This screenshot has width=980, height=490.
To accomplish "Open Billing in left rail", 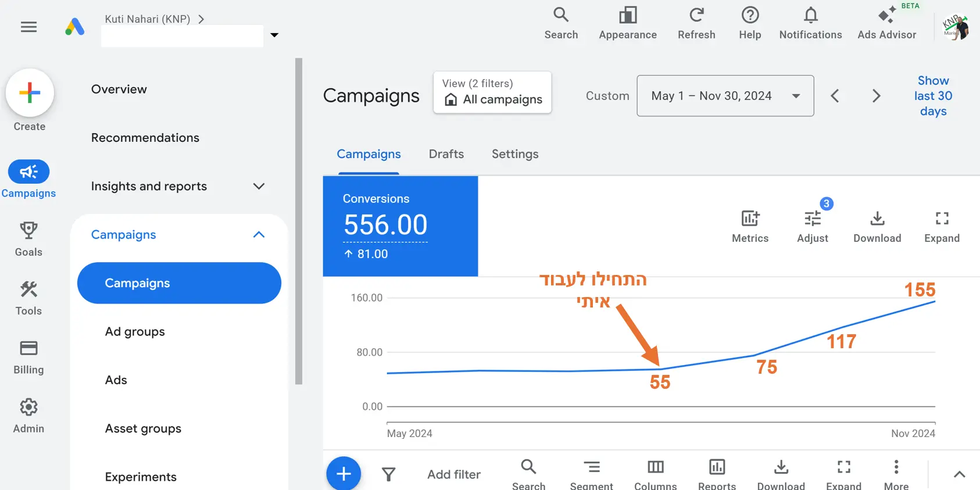I will [28, 357].
